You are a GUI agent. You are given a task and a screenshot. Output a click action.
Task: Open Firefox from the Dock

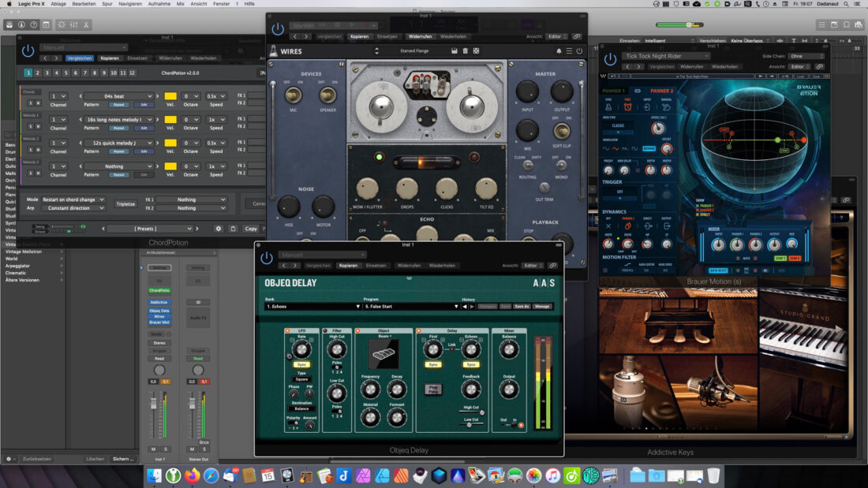tap(192, 475)
